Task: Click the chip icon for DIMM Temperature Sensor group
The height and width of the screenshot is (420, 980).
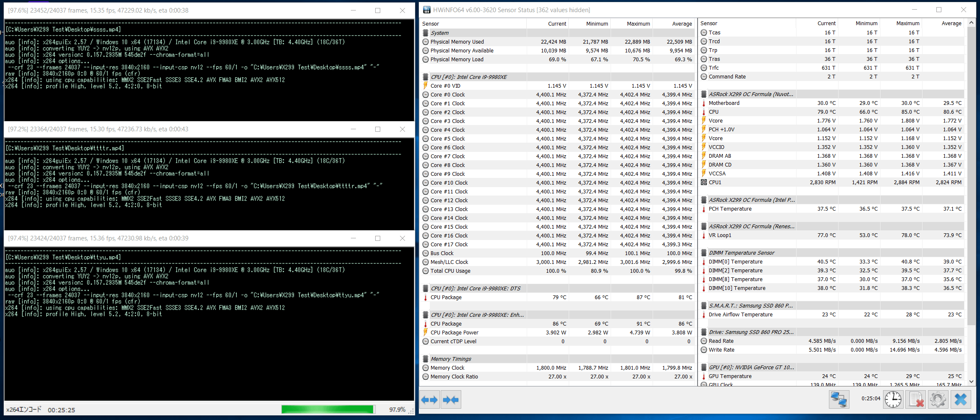Action: pos(704,253)
